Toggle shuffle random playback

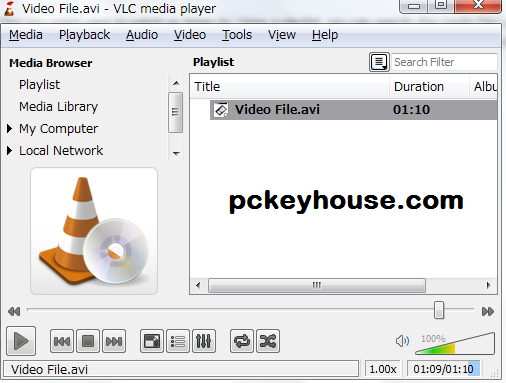(268, 341)
